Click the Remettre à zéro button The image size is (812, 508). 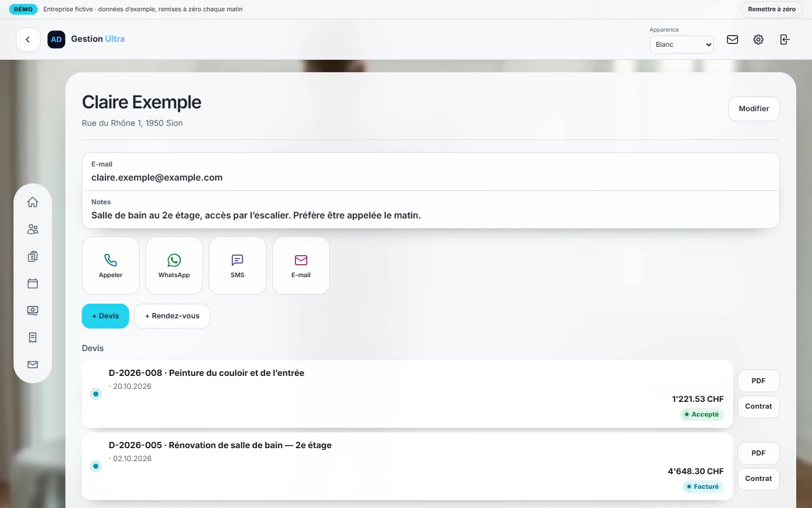pyautogui.click(x=771, y=10)
